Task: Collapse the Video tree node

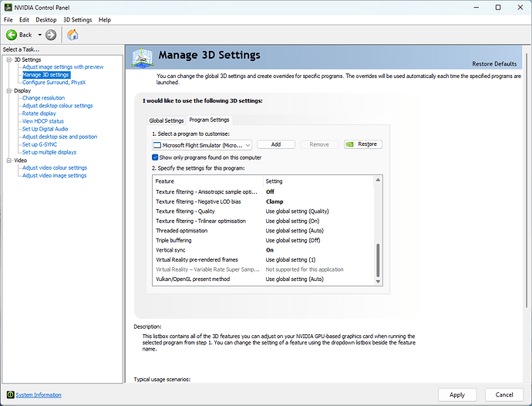Action: [7, 160]
